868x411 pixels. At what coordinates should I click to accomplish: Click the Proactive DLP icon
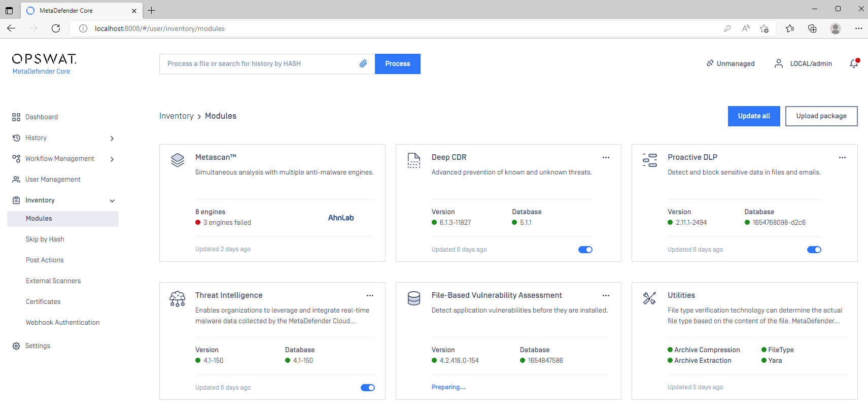point(650,160)
